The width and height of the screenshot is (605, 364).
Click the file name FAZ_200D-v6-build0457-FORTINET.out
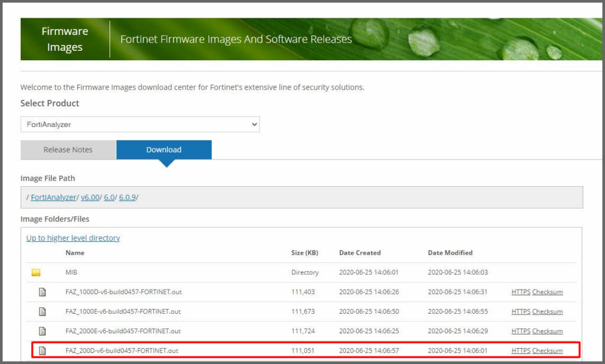click(x=122, y=350)
